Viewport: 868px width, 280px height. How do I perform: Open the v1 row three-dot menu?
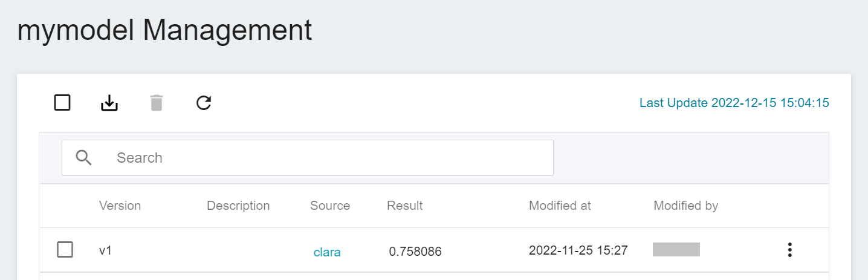(789, 250)
